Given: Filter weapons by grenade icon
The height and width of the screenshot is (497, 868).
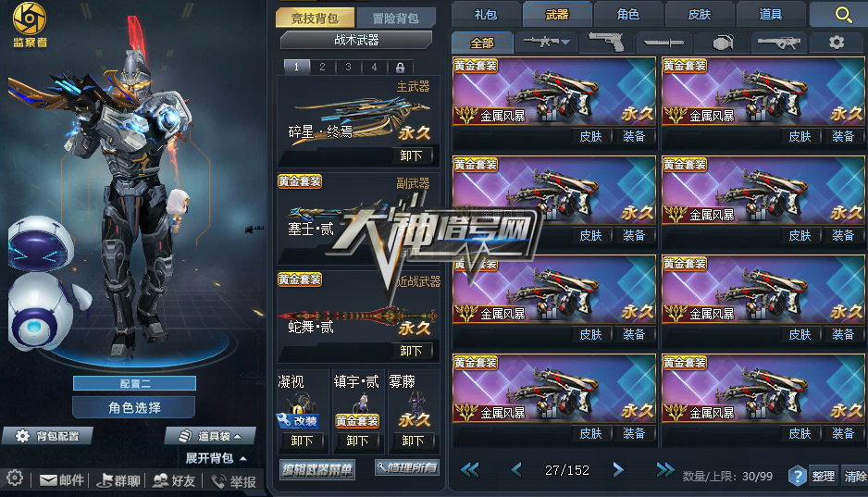Looking at the screenshot, I should click(723, 43).
